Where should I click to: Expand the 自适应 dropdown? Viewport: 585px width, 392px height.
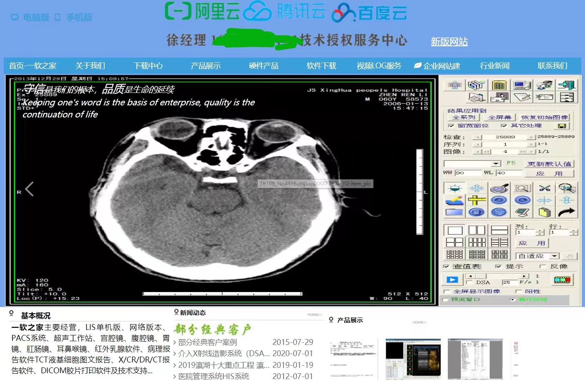coord(554,256)
